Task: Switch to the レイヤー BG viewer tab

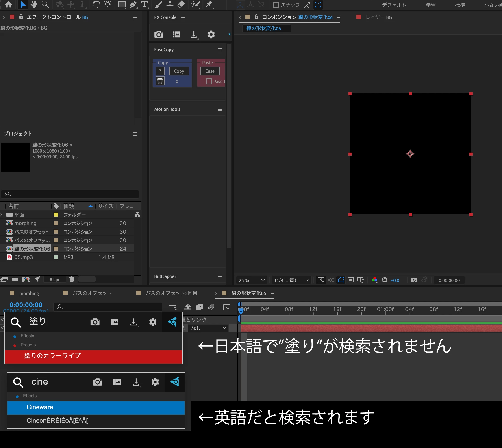Action: point(378,17)
